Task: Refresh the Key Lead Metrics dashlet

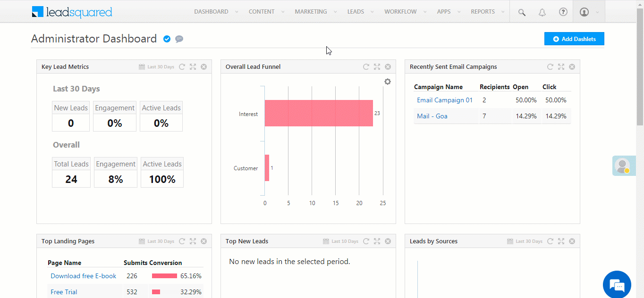Action: click(x=182, y=67)
